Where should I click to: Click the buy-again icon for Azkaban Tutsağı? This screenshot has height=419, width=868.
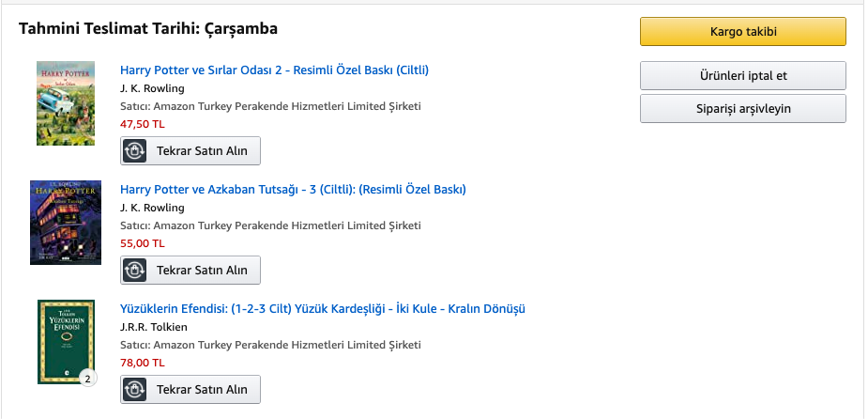click(x=135, y=271)
